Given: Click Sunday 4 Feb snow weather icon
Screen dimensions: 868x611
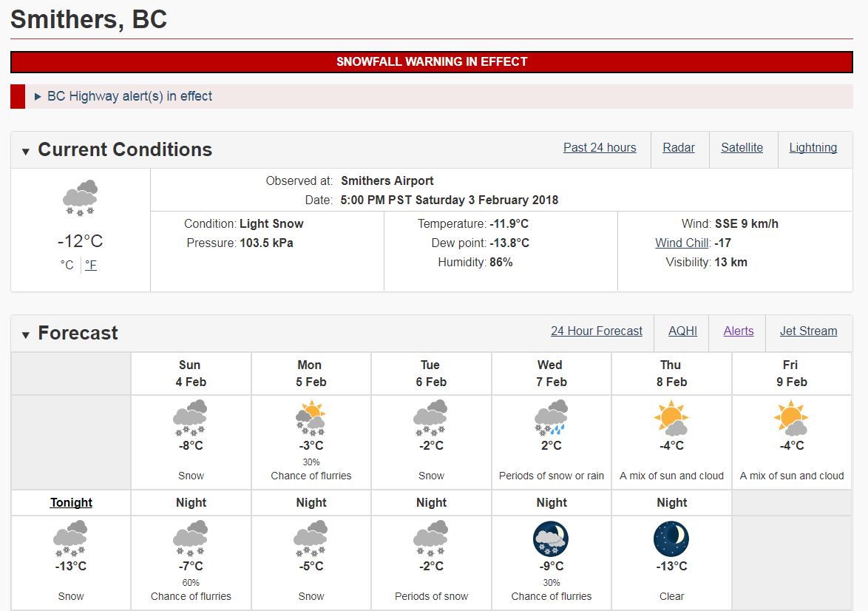Looking at the screenshot, I should pos(190,418).
